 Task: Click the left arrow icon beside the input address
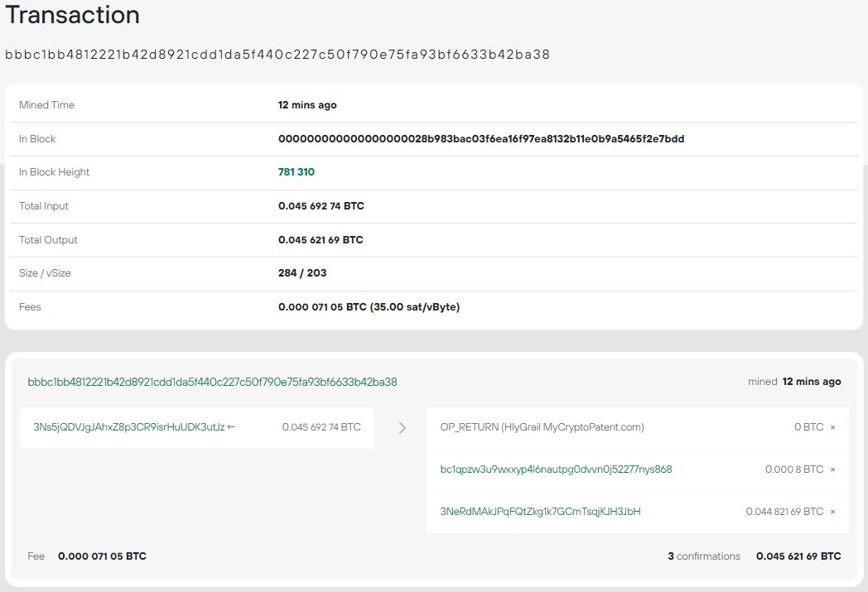point(231,427)
